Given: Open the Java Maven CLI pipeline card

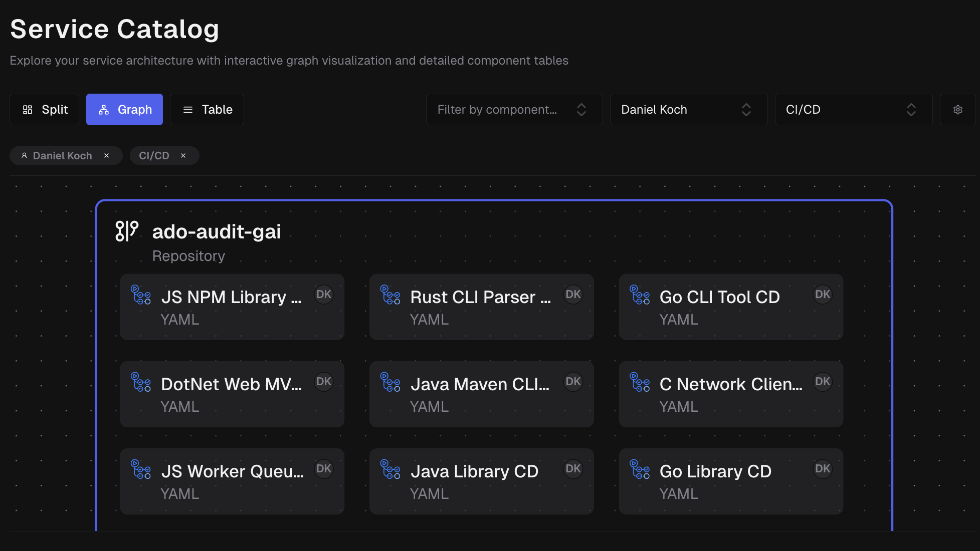Looking at the screenshot, I should pyautogui.click(x=481, y=394).
